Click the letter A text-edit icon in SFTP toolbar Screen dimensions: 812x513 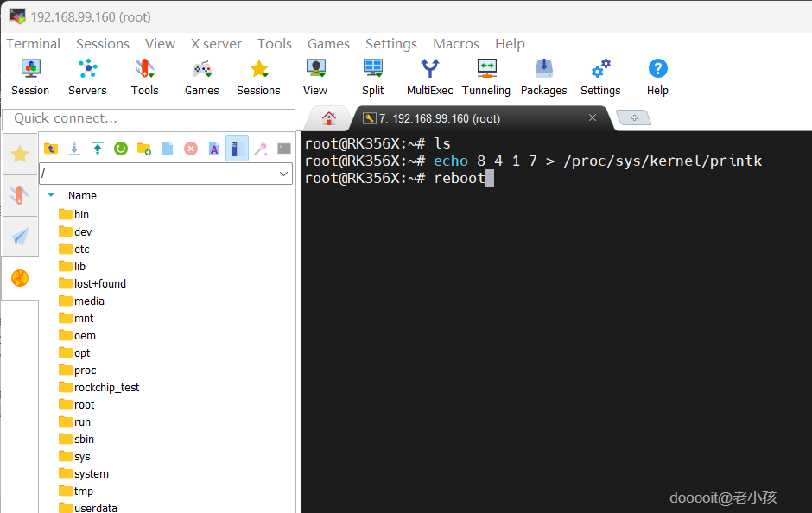pyautogui.click(x=214, y=149)
